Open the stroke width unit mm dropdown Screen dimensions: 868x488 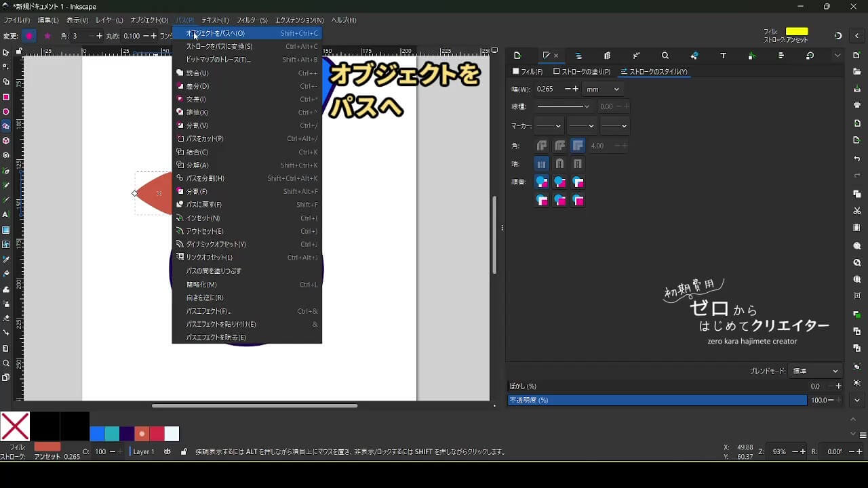[x=603, y=89]
